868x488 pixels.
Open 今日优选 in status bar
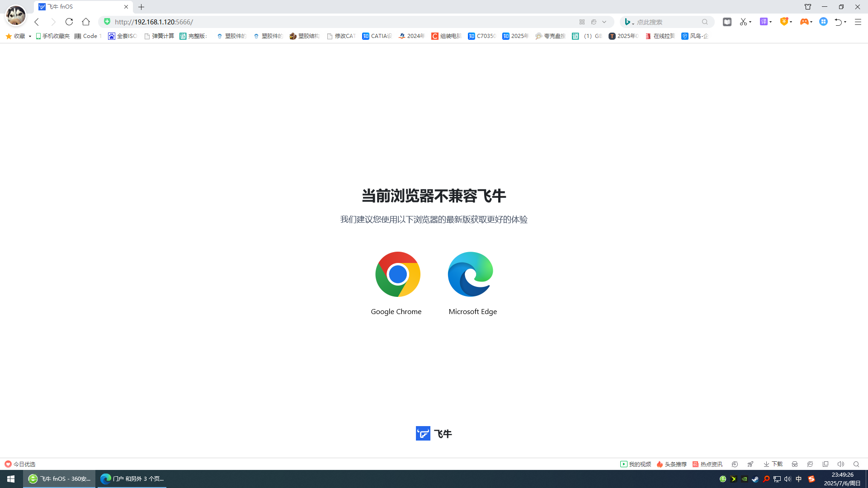(x=20, y=464)
